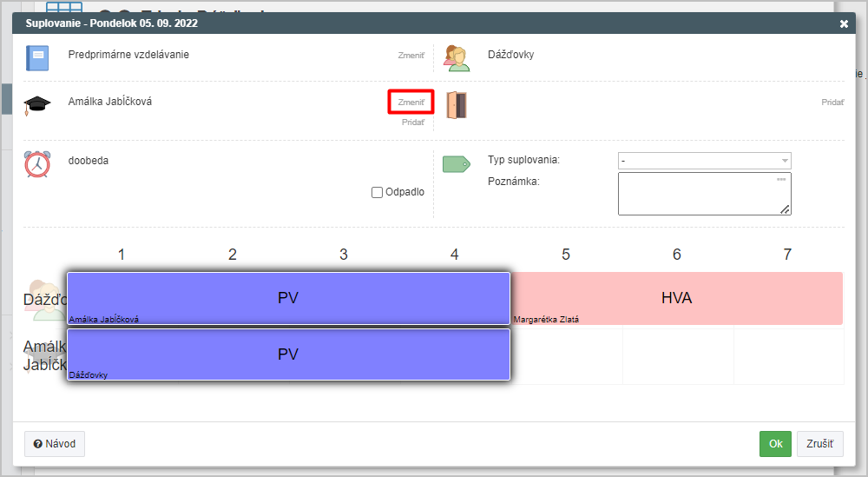Image resolution: width=868 pixels, height=477 pixels.
Task: Click into the Poznámka text area
Action: click(699, 198)
